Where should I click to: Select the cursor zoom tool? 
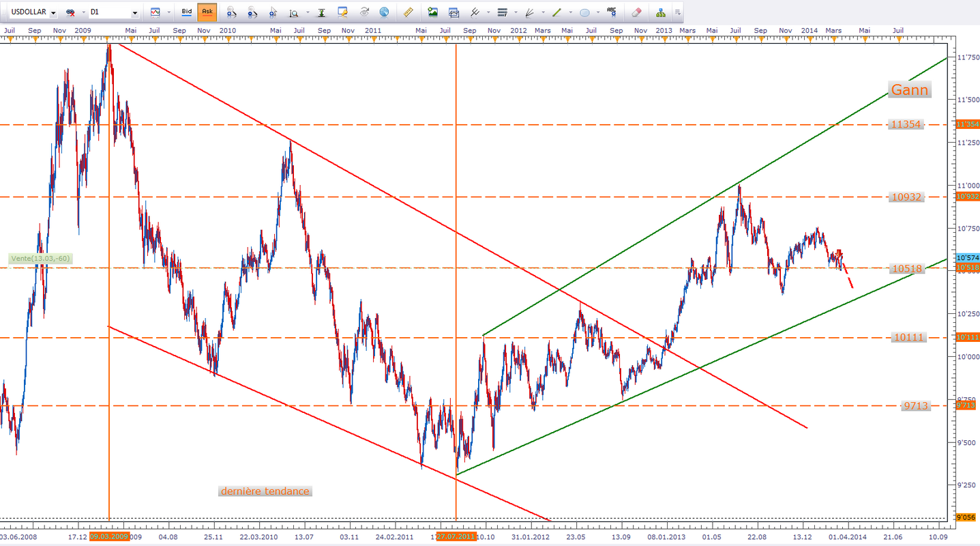click(x=273, y=12)
